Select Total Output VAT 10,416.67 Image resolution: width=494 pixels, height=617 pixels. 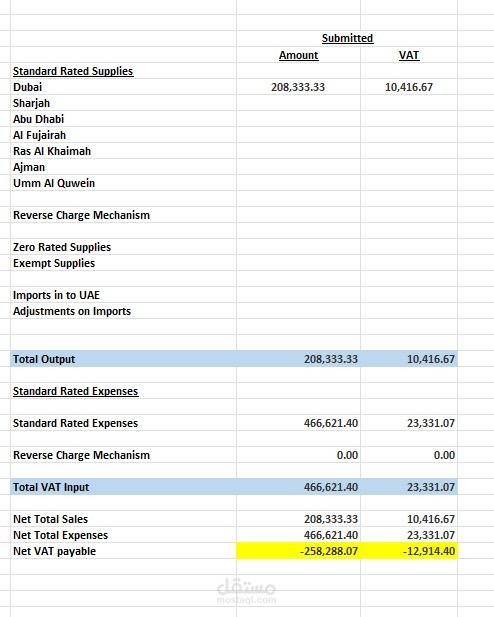pos(431,359)
